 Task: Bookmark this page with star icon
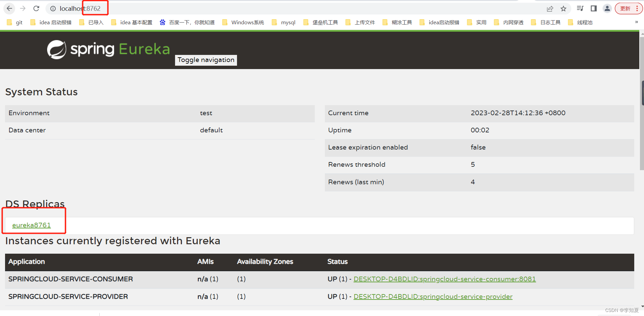pyautogui.click(x=563, y=9)
